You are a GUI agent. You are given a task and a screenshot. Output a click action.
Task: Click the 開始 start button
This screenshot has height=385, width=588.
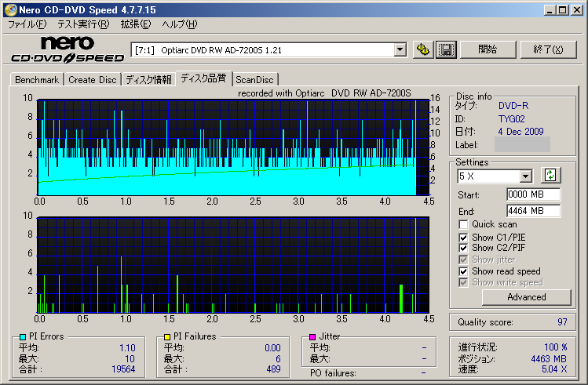[488, 49]
